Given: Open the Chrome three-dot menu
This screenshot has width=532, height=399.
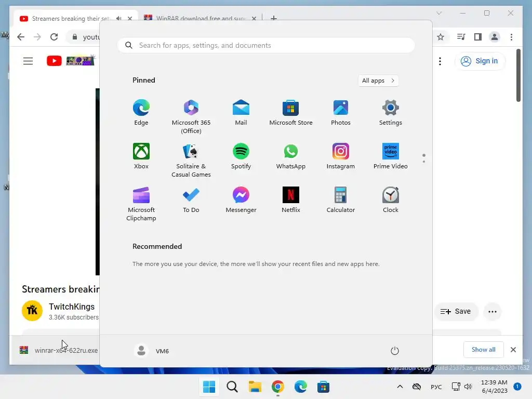Looking at the screenshot, I should pos(511,37).
